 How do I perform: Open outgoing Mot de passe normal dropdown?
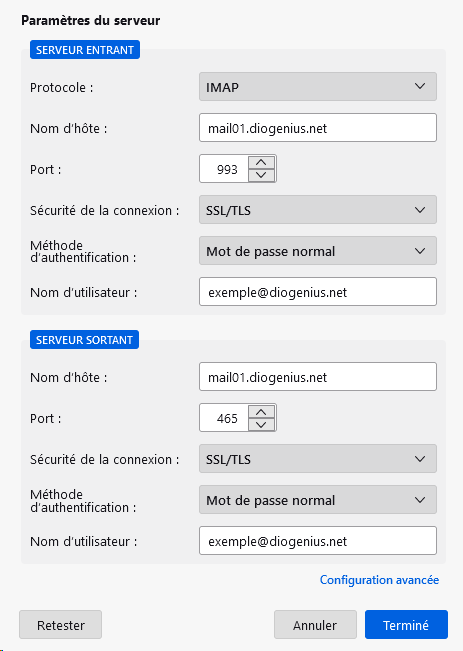click(318, 500)
